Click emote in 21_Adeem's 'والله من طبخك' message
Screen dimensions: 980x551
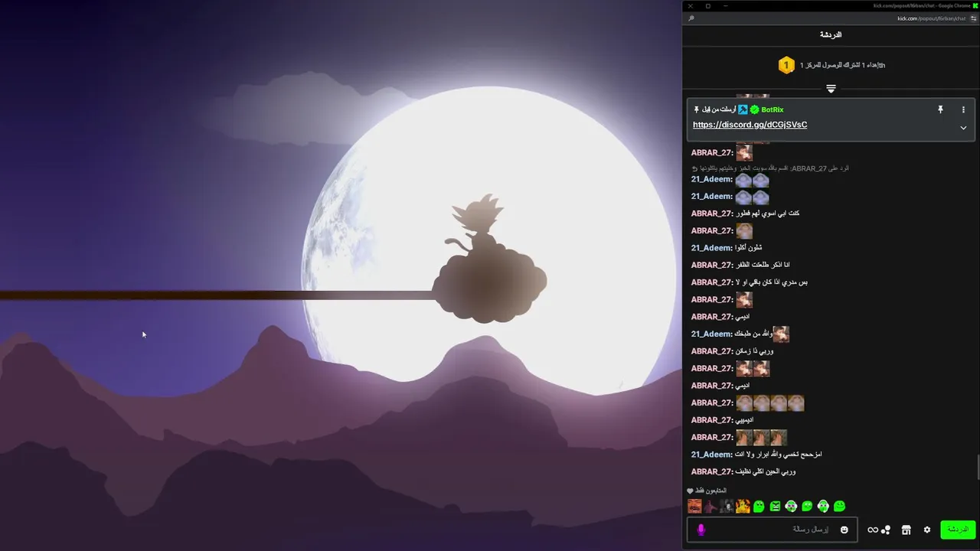click(781, 334)
